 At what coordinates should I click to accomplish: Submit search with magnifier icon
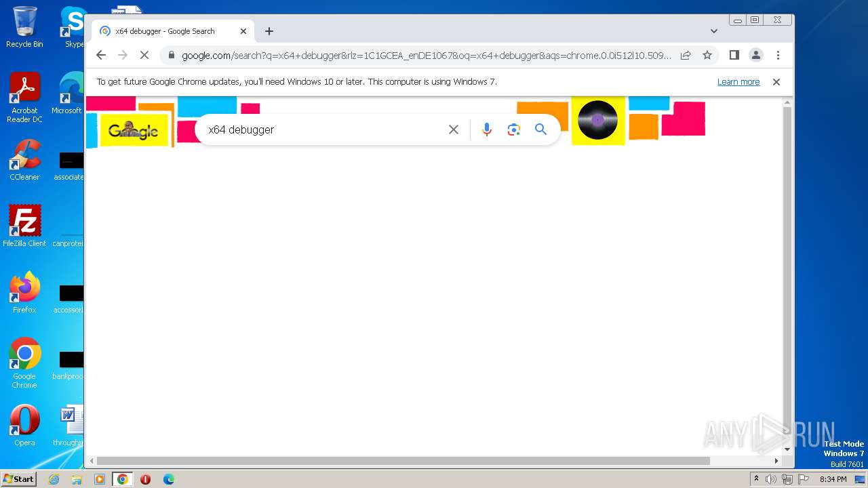(x=540, y=129)
